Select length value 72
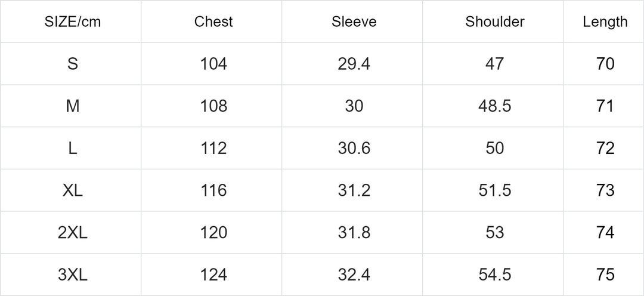This screenshot has height=296, width=644. (x=605, y=148)
